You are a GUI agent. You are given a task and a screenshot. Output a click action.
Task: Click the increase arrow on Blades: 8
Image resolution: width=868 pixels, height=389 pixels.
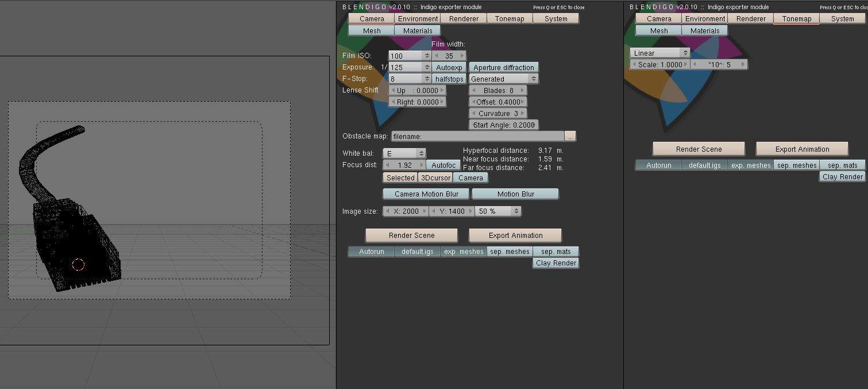pyautogui.click(x=522, y=90)
